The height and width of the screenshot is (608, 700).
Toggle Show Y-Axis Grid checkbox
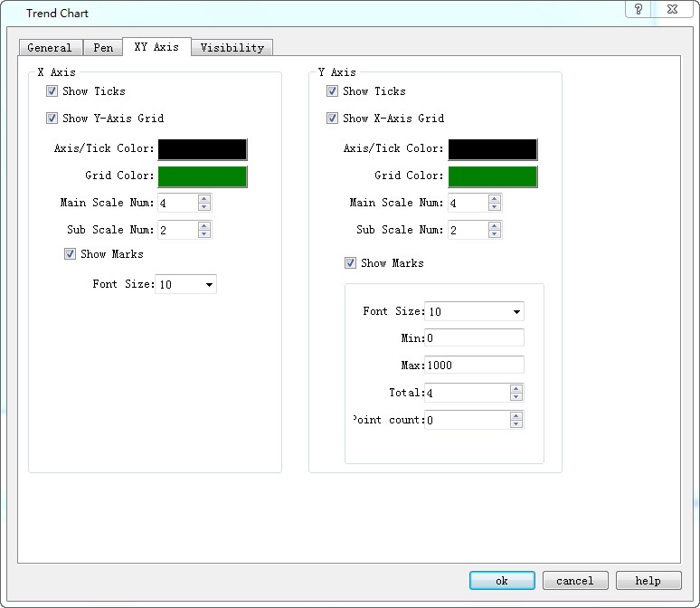[x=52, y=119]
